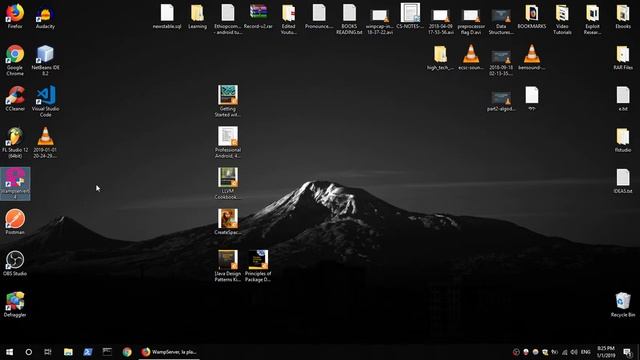
Task: Open the volume control in tray
Action: (574, 352)
